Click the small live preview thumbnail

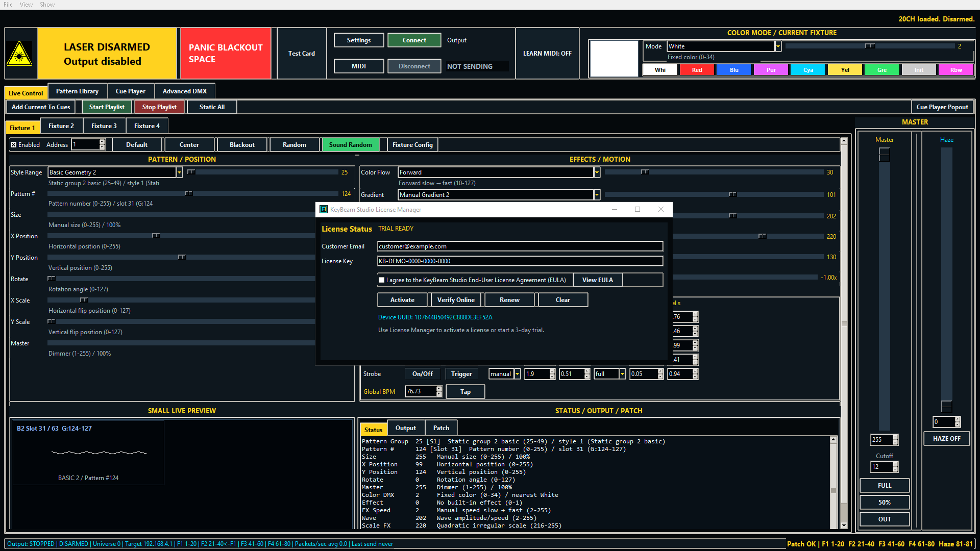(x=88, y=453)
